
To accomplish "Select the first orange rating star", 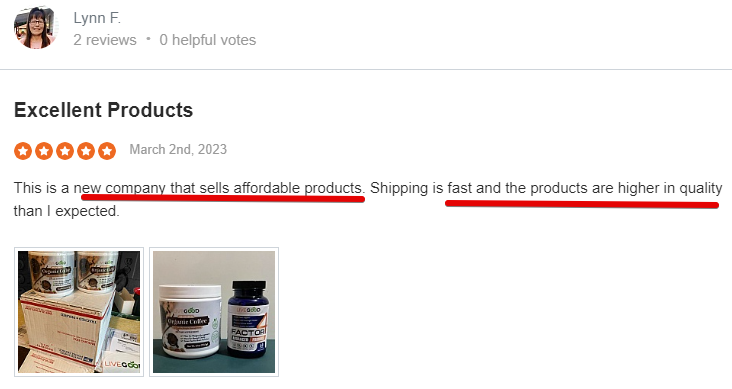I will pyautogui.click(x=23, y=151).
